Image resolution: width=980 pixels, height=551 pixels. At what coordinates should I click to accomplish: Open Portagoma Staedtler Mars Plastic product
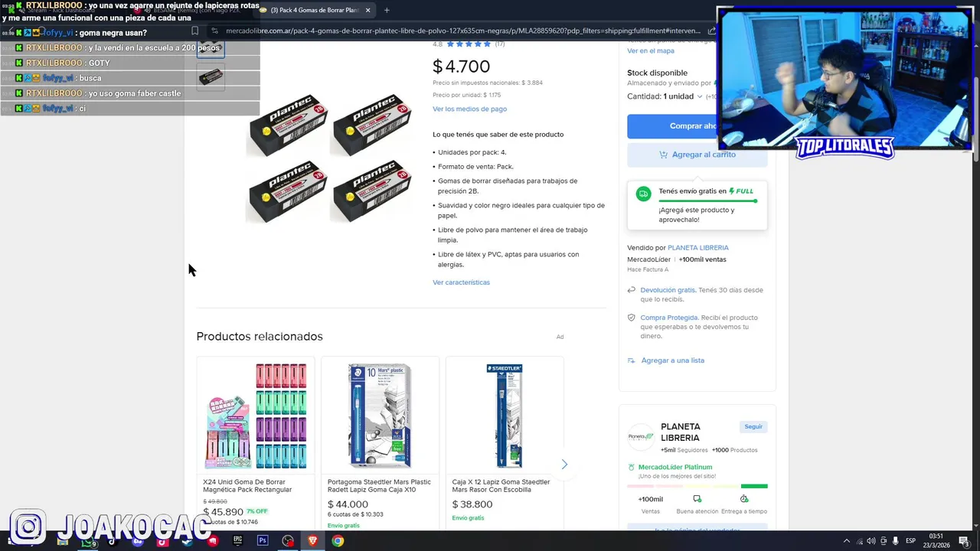tap(379, 486)
